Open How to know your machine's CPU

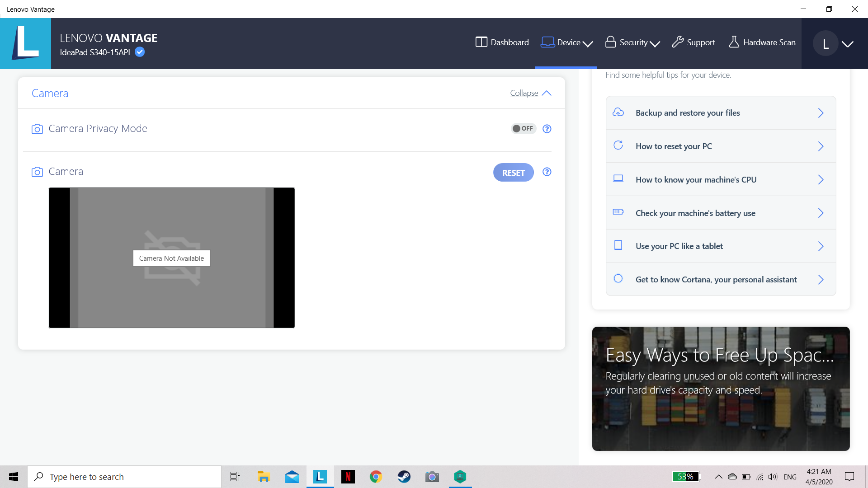point(721,180)
